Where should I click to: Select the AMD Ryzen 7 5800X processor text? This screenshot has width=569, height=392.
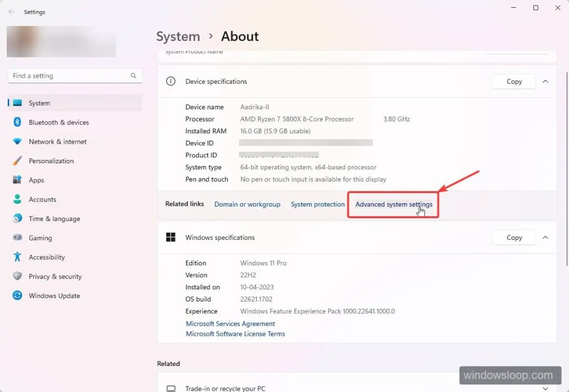[297, 119]
